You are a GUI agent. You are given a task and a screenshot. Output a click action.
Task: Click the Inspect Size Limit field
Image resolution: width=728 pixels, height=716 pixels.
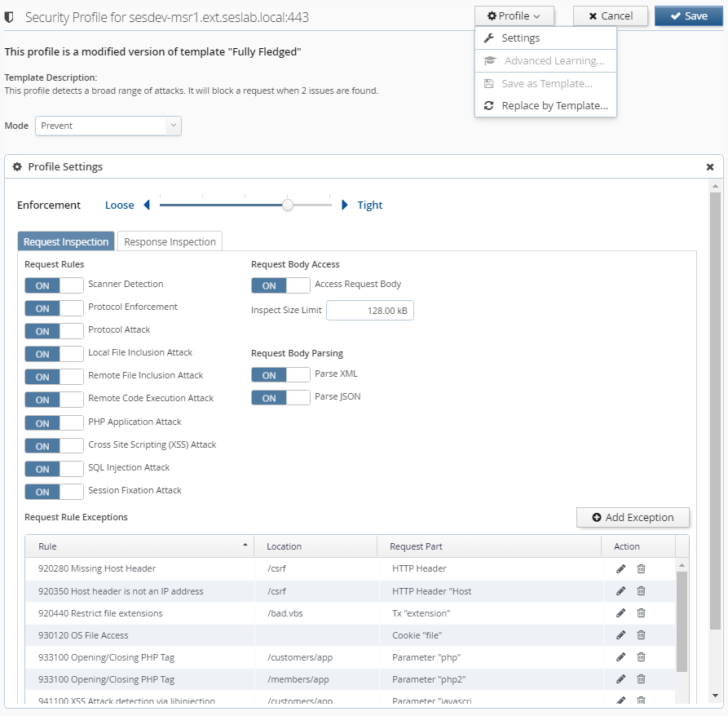click(x=369, y=311)
